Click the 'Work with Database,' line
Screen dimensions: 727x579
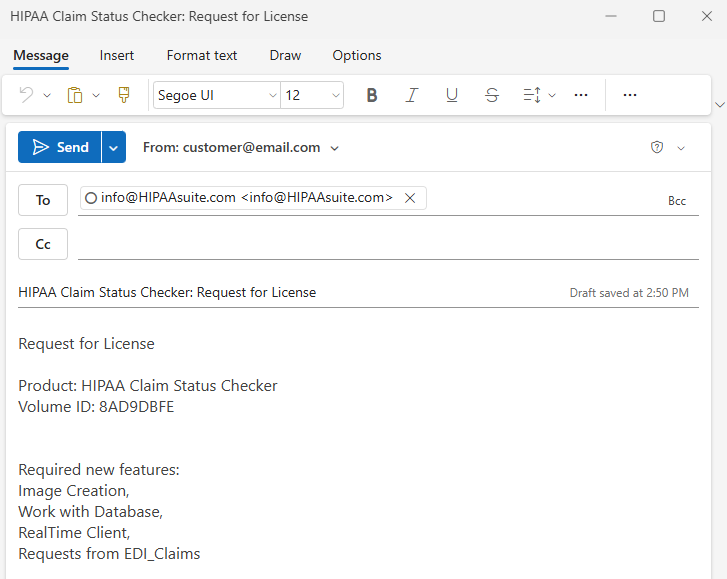point(90,511)
